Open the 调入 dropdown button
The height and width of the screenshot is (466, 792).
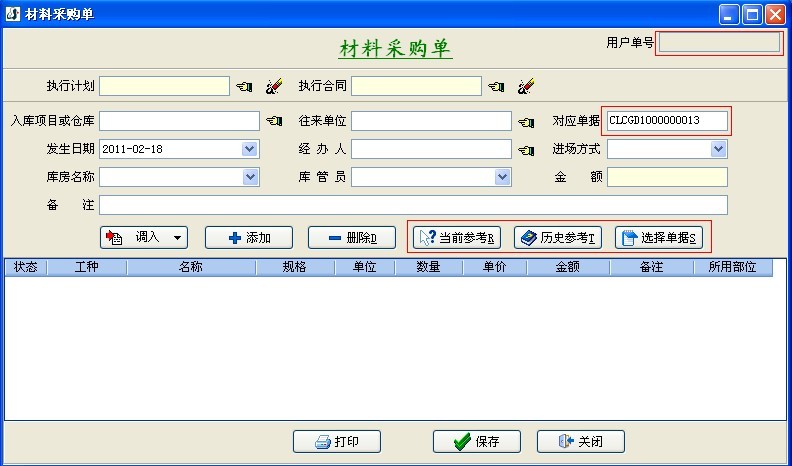tap(144, 238)
